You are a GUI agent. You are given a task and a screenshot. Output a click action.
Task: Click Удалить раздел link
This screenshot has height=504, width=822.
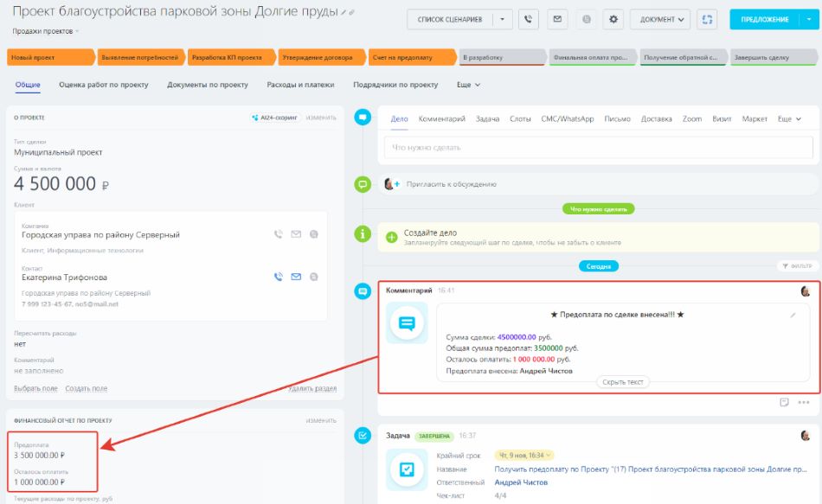click(x=311, y=388)
